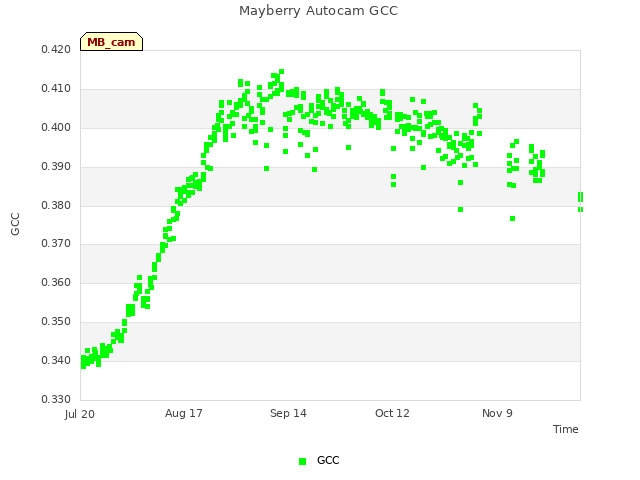Click the Oct 12 x-axis label
This screenshot has height=480, width=640.
(x=392, y=413)
